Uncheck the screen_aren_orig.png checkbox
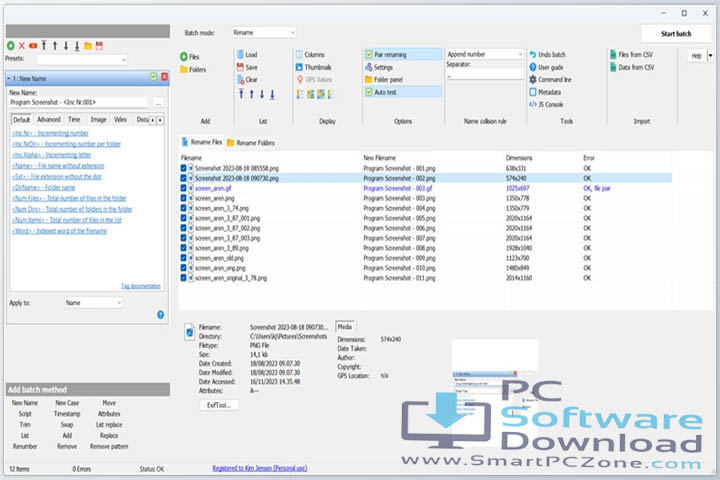Screen dimensions: 720x480 click(183, 268)
